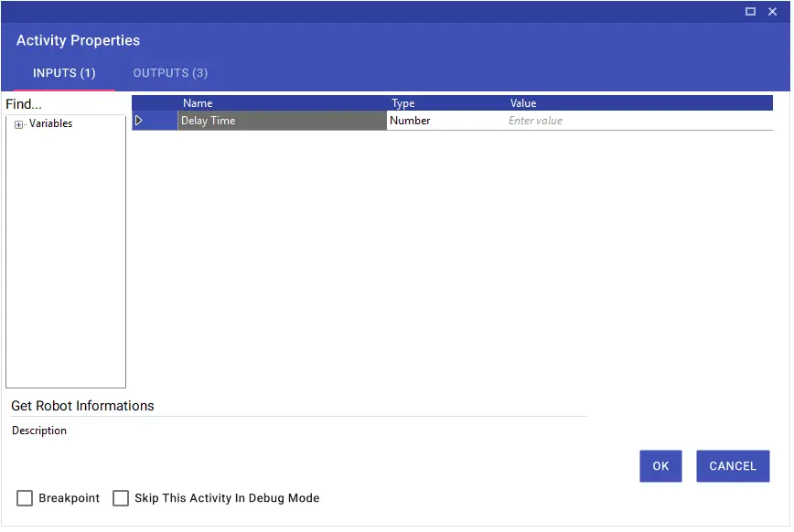794x532 pixels.
Task: Switch to the INPUTS (1) tab
Action: point(64,73)
